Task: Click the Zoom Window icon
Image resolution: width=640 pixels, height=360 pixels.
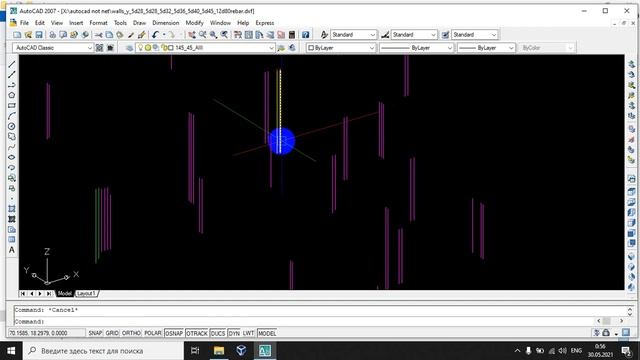Action: (213, 35)
